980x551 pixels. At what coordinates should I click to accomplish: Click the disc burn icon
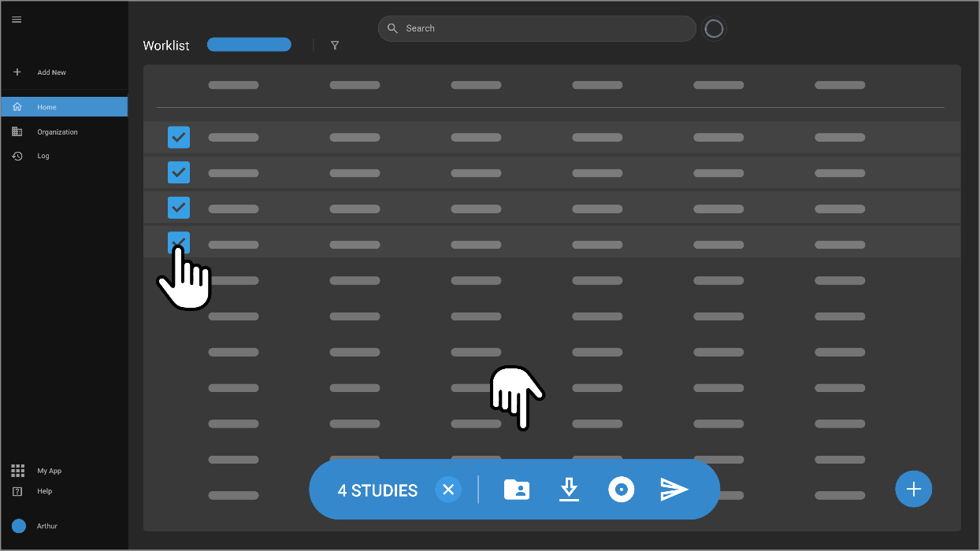tap(622, 490)
